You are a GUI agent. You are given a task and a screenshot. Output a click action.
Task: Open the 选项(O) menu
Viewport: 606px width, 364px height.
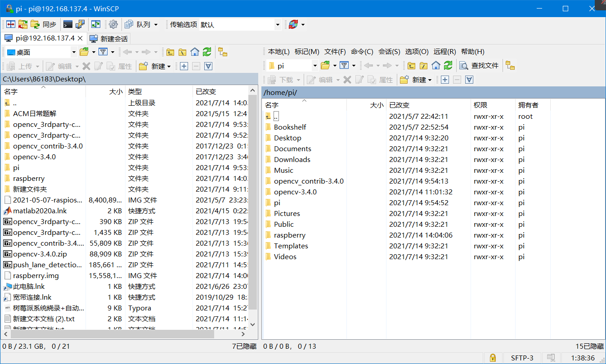(x=417, y=52)
